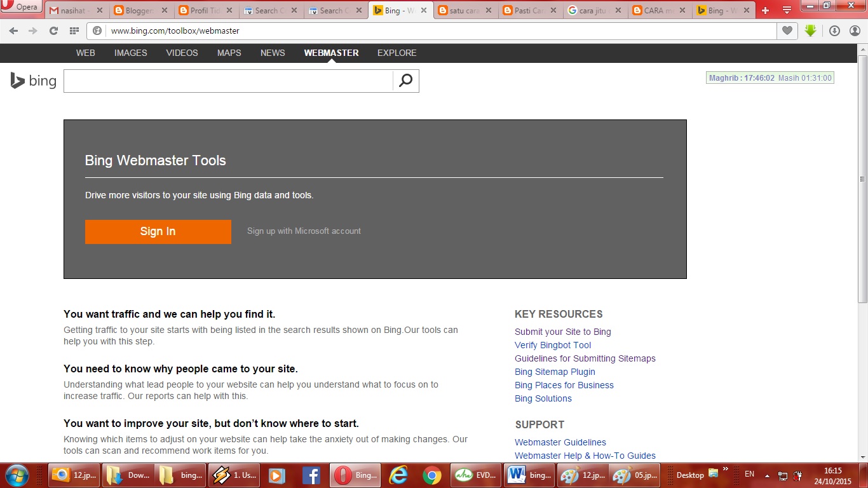Open the Opera menu button

click(21, 7)
